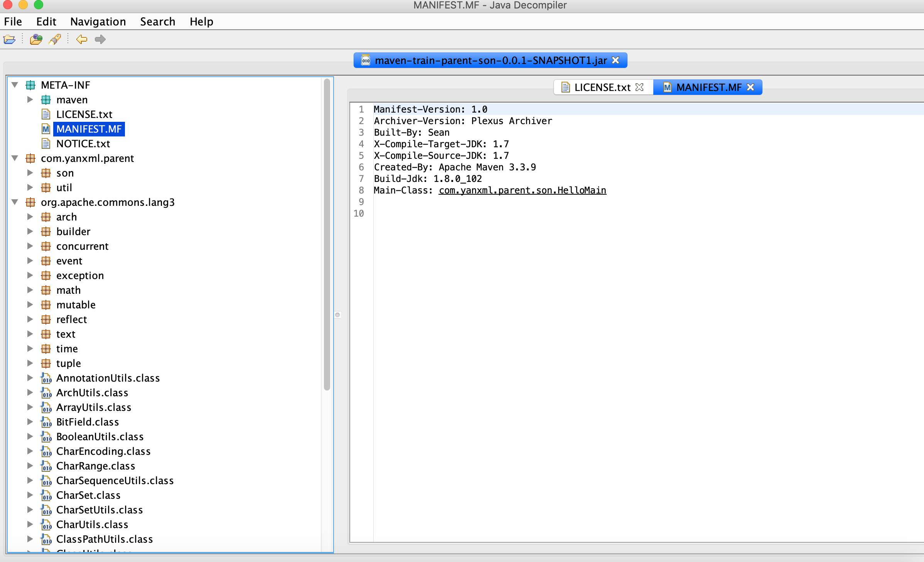Click the Backward navigation arrow icon
924x562 pixels.
coord(81,39)
